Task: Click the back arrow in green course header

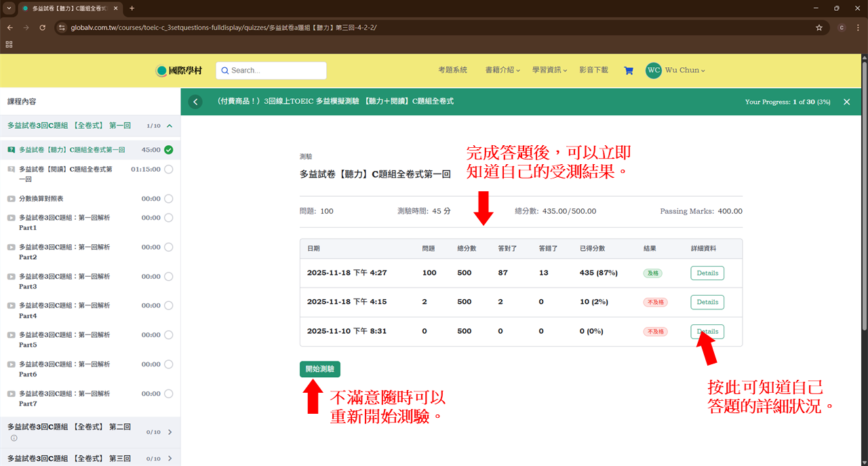Action: coord(195,102)
